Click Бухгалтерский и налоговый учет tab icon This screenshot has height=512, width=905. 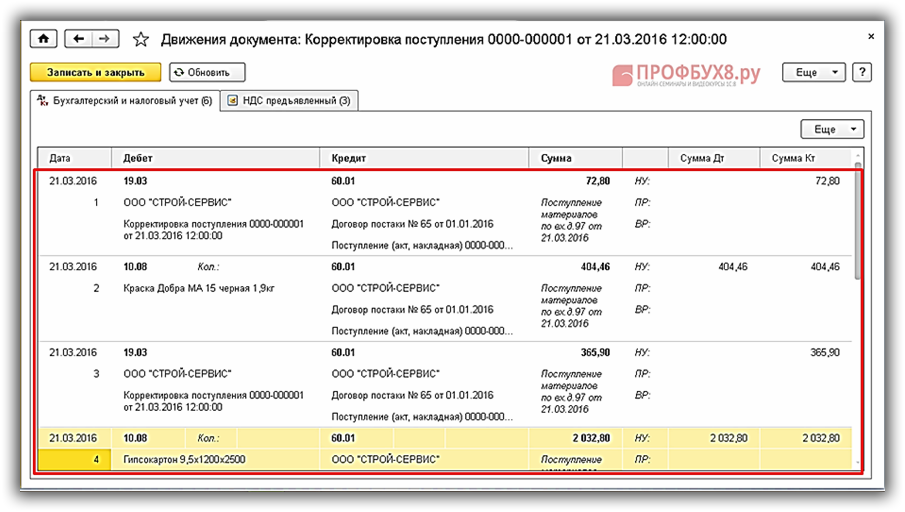click(x=42, y=100)
